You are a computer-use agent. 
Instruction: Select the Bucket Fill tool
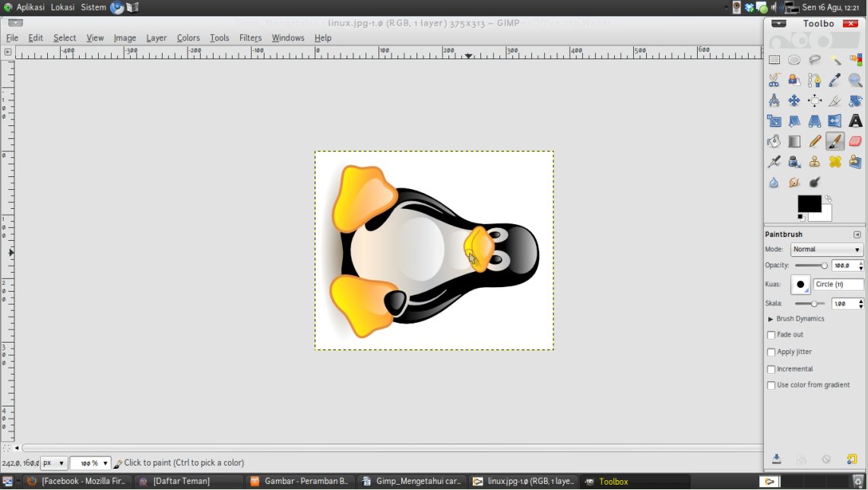(x=774, y=141)
